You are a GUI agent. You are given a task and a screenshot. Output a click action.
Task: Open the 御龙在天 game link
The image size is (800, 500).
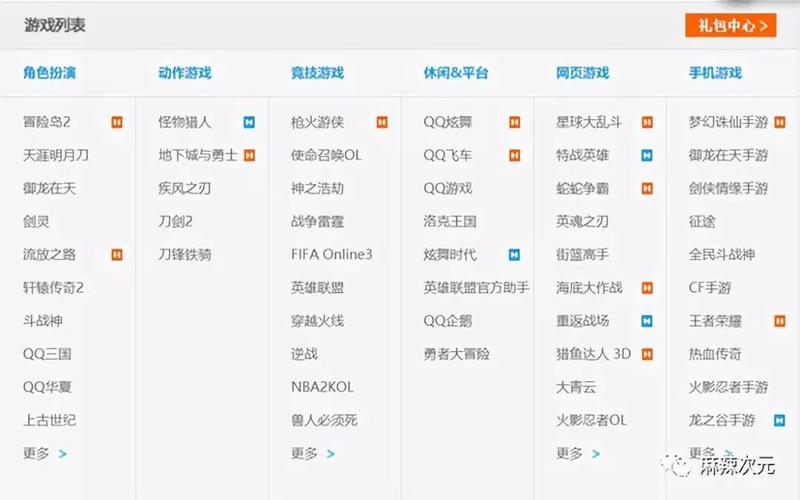click(49, 188)
